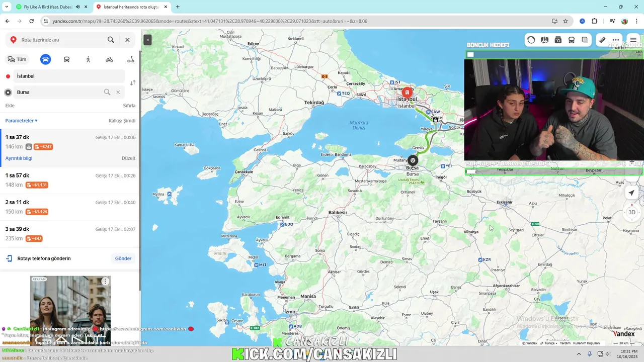Click 'Kullanım Koşulları' link on map
This screenshot has width=644, height=362.
[587, 343]
